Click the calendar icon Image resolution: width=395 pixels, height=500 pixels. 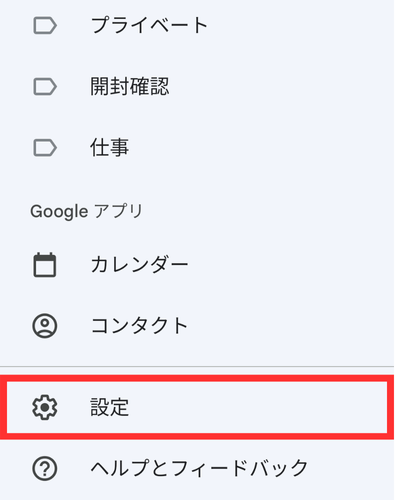tap(45, 265)
